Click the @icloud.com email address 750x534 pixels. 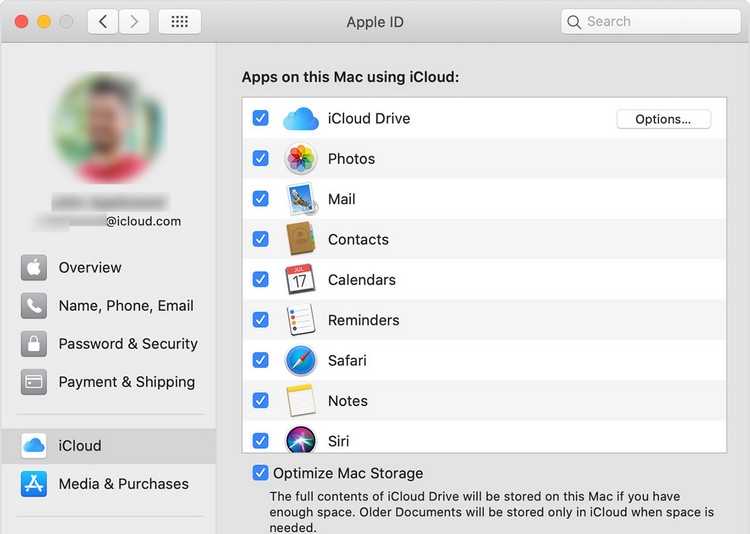click(143, 222)
